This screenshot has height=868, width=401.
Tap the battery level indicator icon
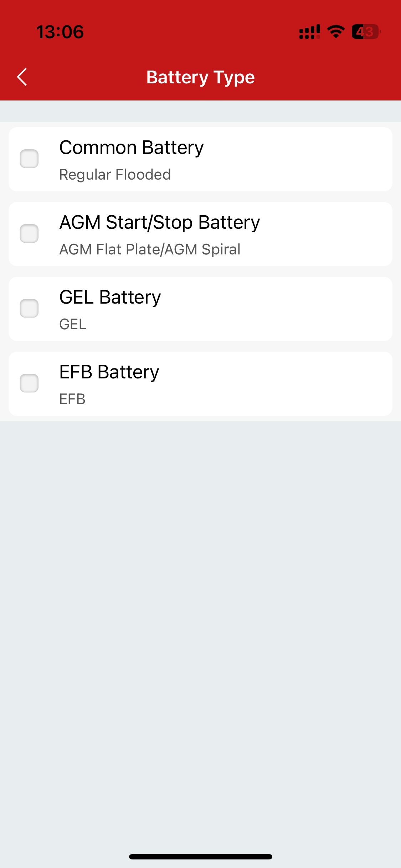click(366, 32)
